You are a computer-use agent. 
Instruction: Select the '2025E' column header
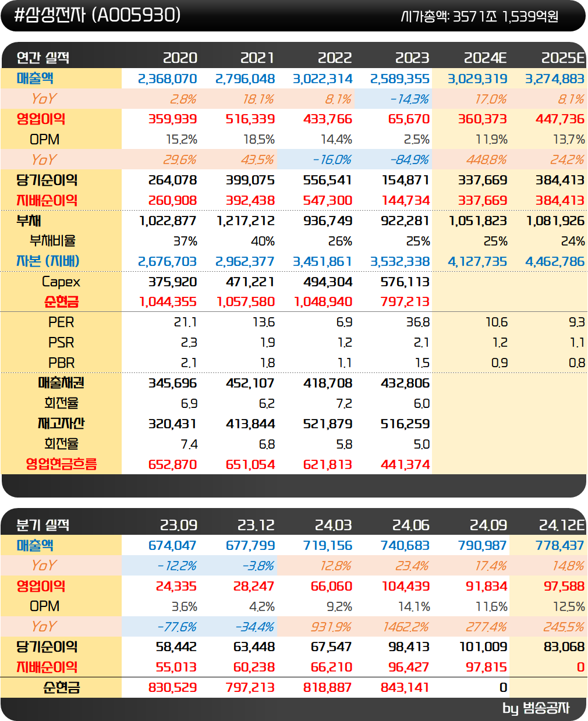[563, 58]
